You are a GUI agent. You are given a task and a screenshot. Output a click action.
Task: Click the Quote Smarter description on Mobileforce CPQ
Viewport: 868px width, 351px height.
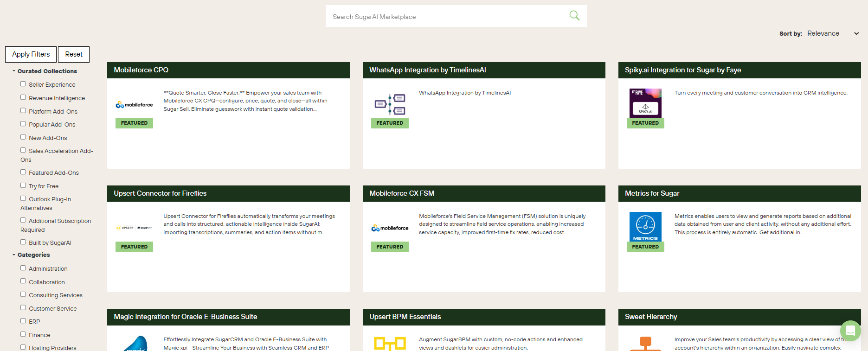[245, 101]
